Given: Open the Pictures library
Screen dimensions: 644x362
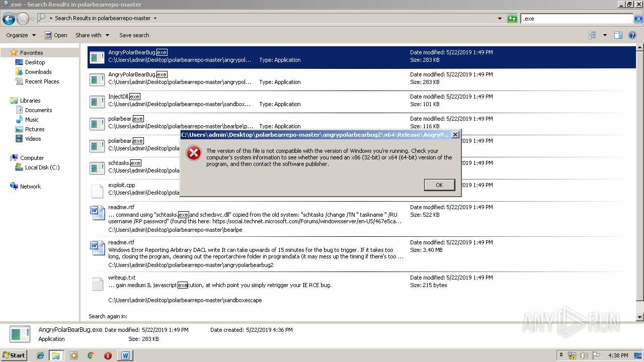Looking at the screenshot, I should [35, 129].
